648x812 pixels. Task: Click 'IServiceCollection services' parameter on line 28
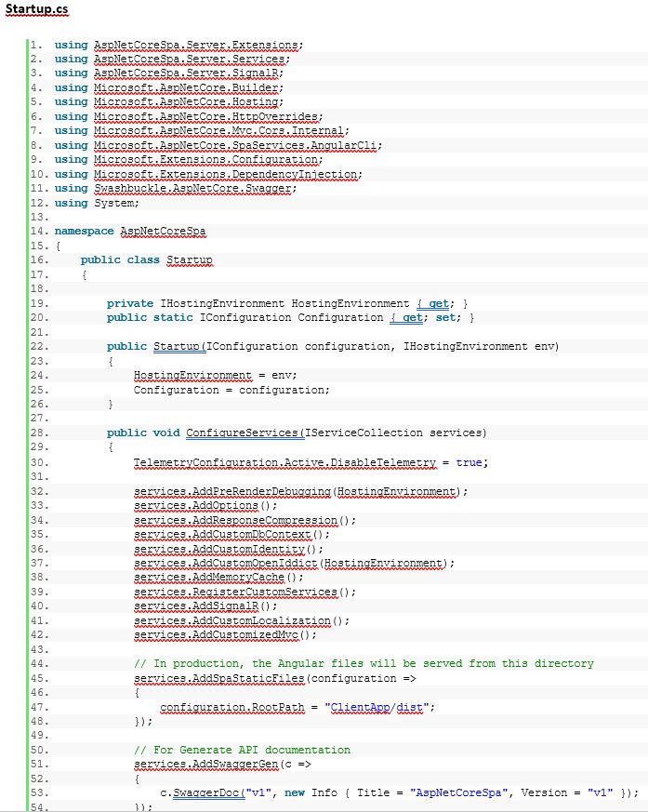tap(395, 433)
